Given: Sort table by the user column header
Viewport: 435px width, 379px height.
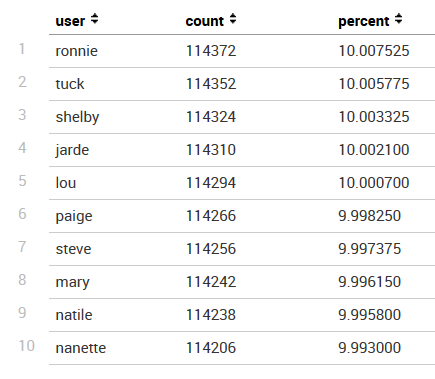Looking at the screenshot, I should click(70, 21).
